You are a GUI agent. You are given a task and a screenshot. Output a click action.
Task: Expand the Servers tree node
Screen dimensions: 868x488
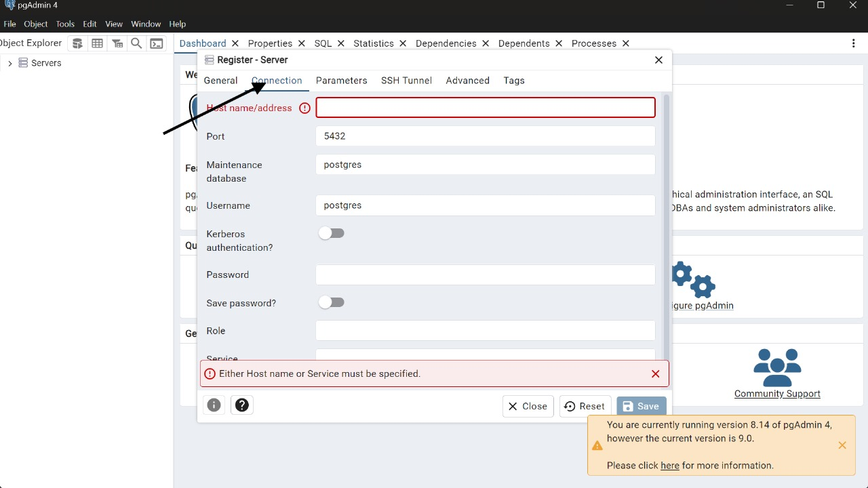click(x=9, y=63)
